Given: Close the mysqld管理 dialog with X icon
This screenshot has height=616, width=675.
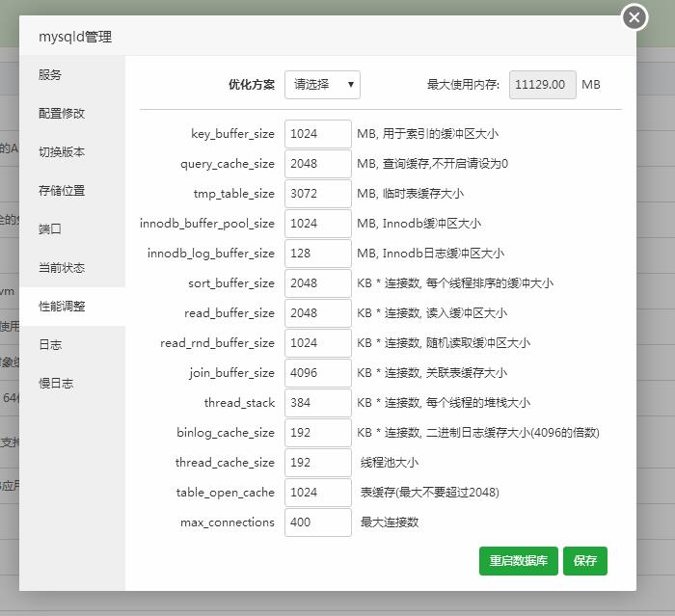Looking at the screenshot, I should pyautogui.click(x=634, y=17).
